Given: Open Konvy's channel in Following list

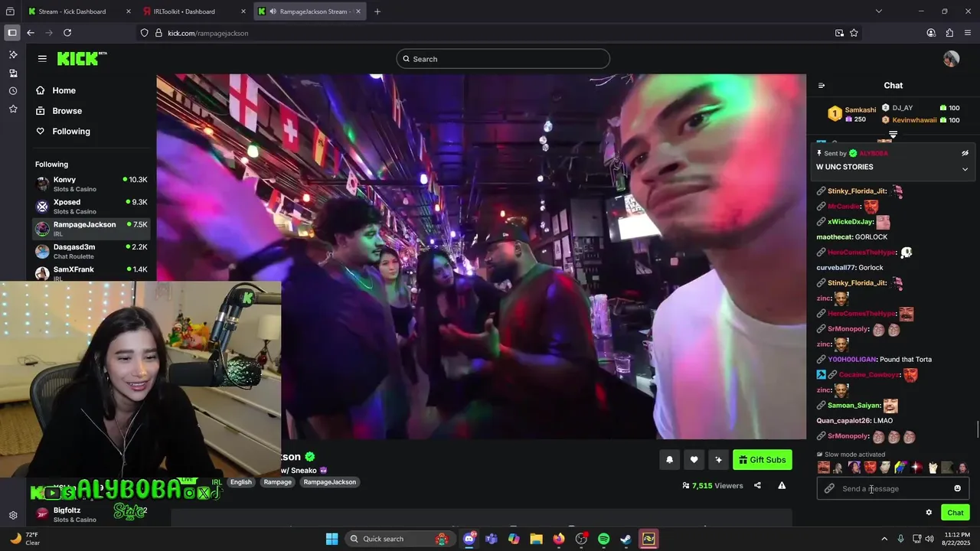Looking at the screenshot, I should tap(91, 184).
